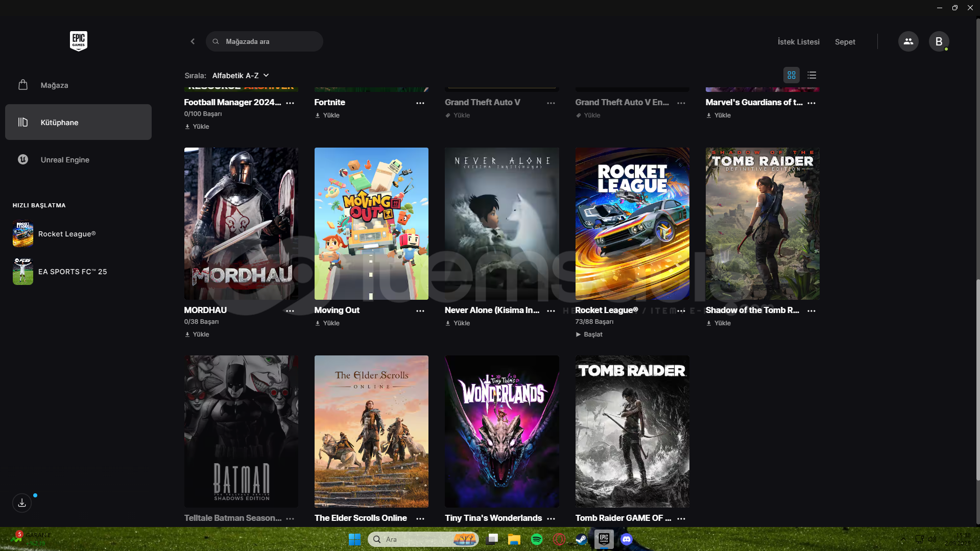Open the Moving Out cover thumbnail
980x551 pixels.
click(x=371, y=224)
